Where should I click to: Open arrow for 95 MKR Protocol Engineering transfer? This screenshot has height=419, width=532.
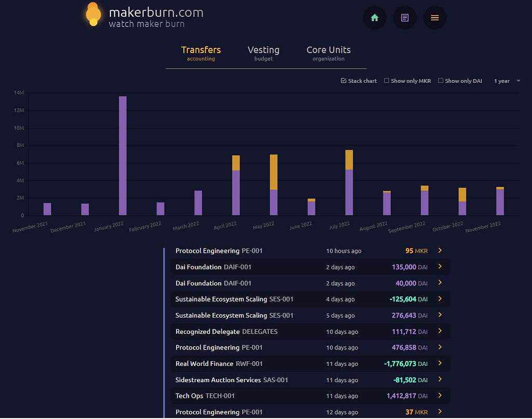click(x=440, y=250)
